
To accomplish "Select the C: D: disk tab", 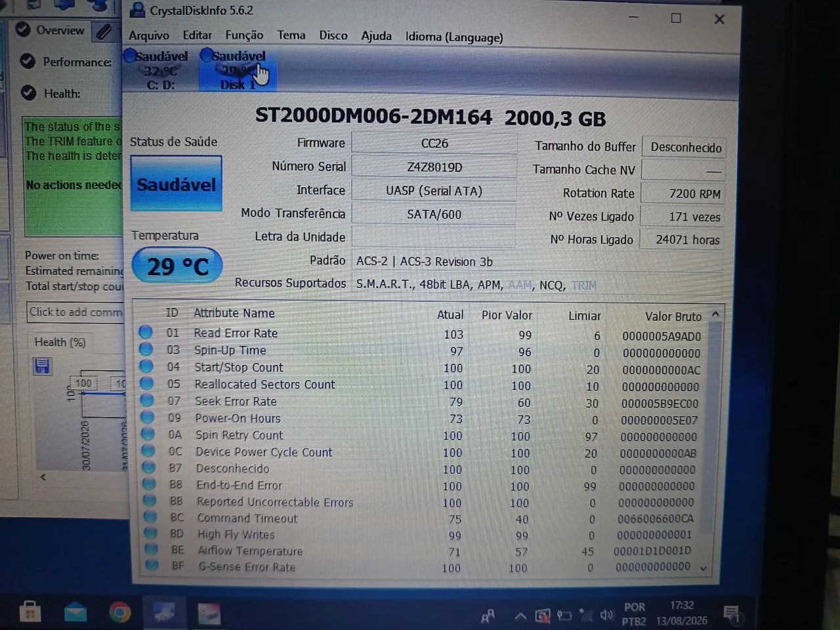I will pyautogui.click(x=161, y=70).
